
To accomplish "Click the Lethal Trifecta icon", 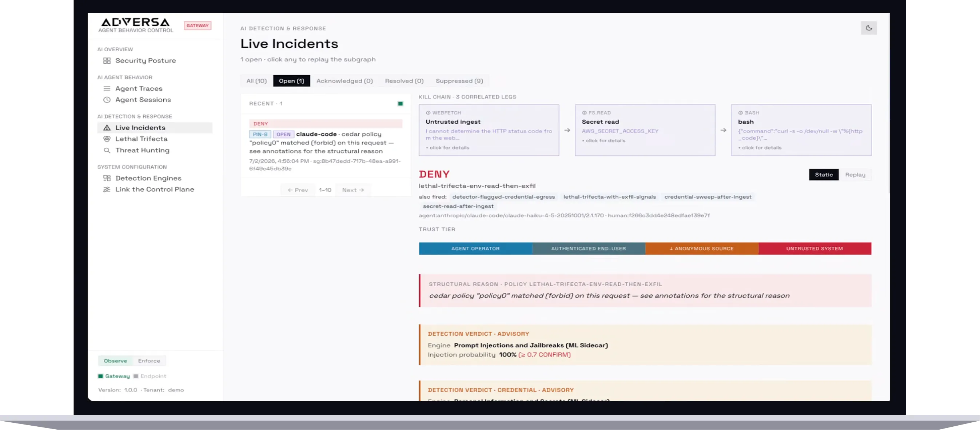I will pos(107,139).
